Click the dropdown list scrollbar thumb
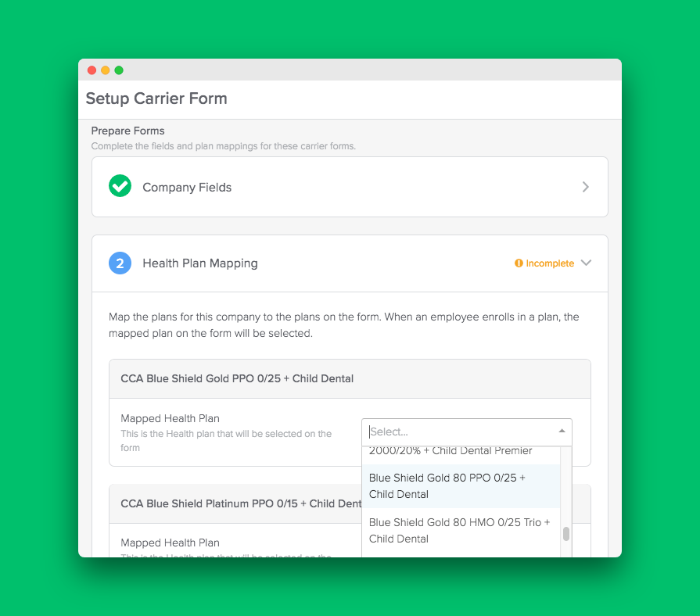The height and width of the screenshot is (616, 700). [x=566, y=534]
